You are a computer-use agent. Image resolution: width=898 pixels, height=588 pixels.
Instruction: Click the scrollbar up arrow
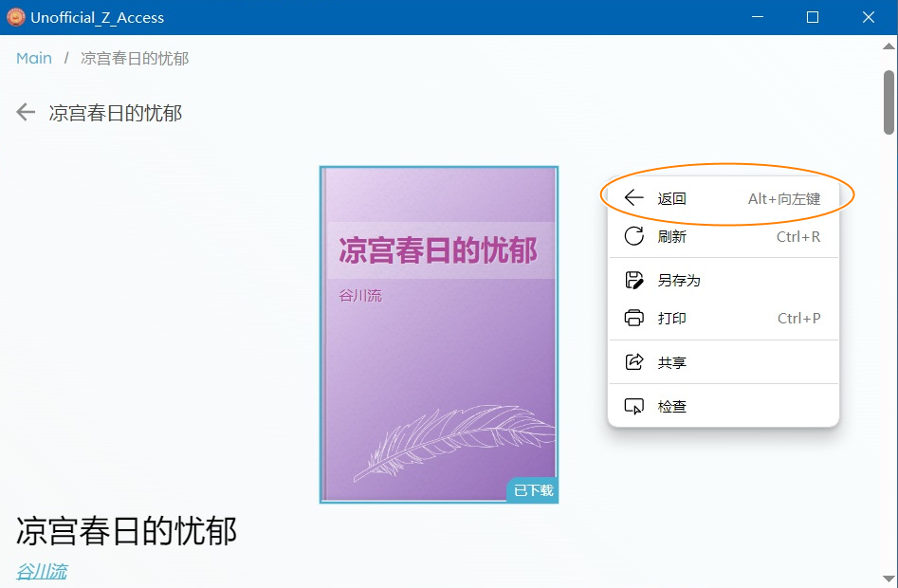(x=889, y=46)
